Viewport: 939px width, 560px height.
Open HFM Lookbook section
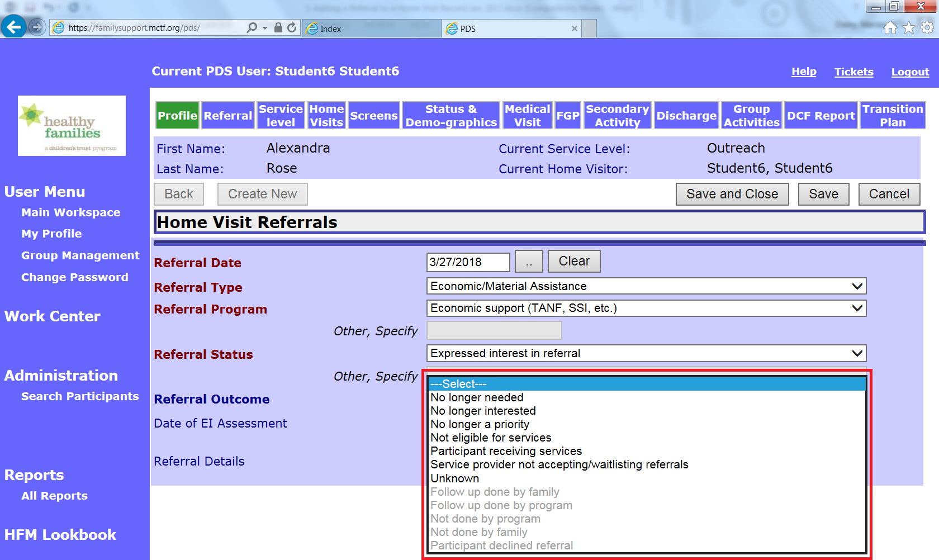point(60,535)
